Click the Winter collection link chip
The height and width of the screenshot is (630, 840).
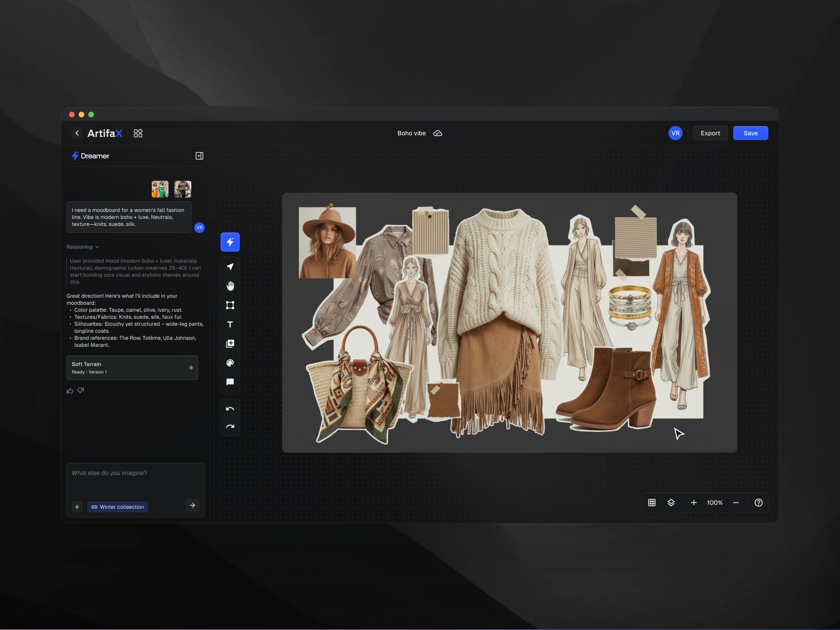pyautogui.click(x=118, y=507)
